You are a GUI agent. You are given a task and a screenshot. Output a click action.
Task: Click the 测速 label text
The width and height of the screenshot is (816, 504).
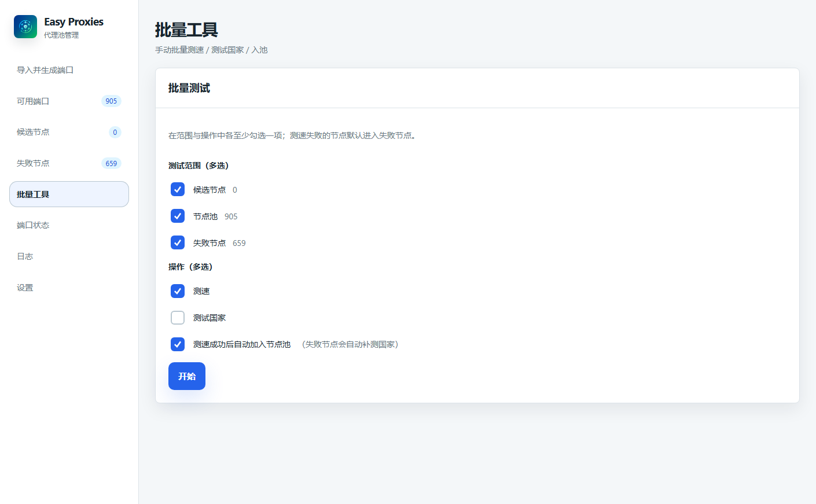[x=201, y=291]
